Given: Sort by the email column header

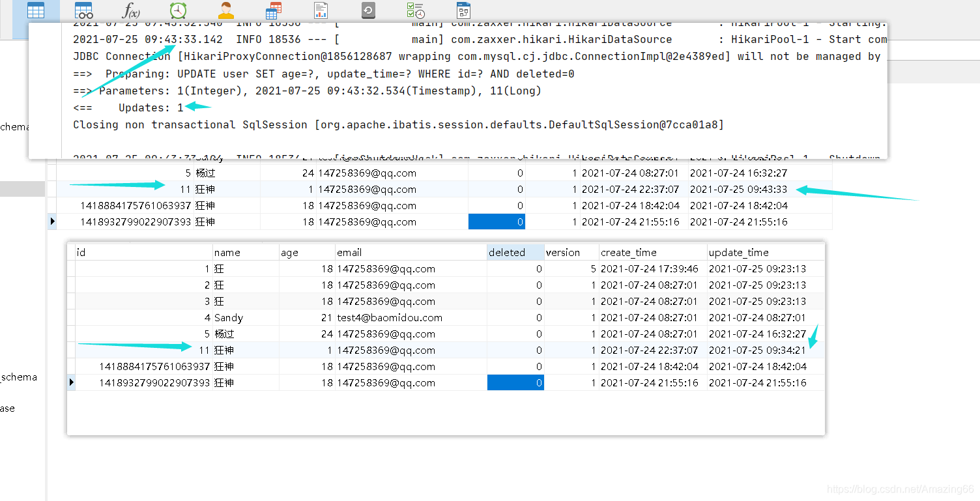Looking at the screenshot, I should (x=411, y=252).
